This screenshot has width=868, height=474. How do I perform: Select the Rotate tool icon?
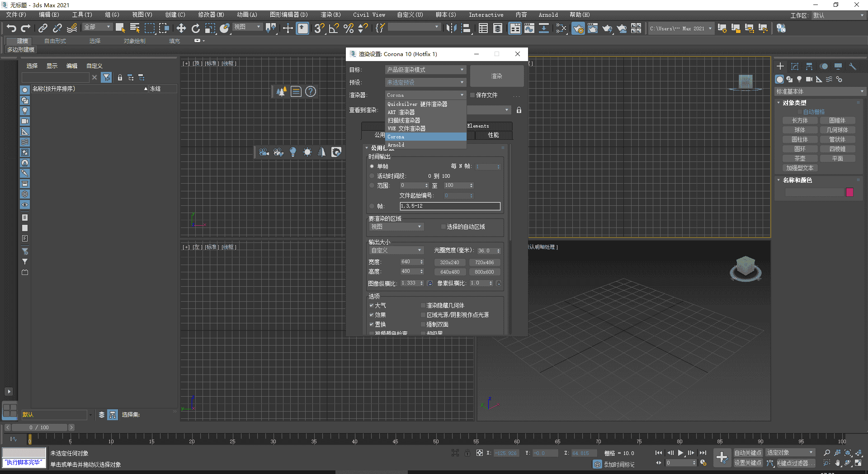coord(195,28)
